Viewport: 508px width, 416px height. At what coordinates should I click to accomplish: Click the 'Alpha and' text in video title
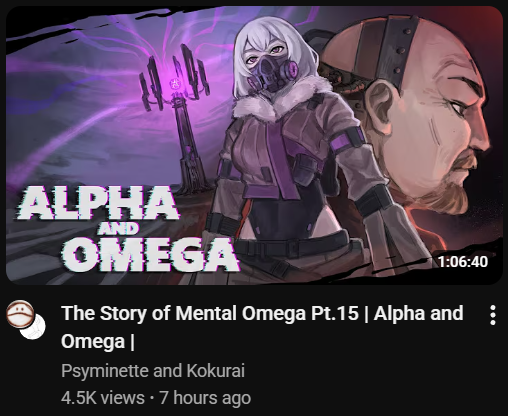coord(418,313)
